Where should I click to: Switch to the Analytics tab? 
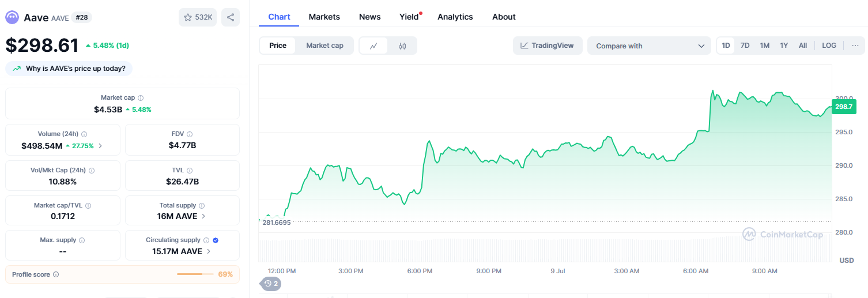pos(455,17)
